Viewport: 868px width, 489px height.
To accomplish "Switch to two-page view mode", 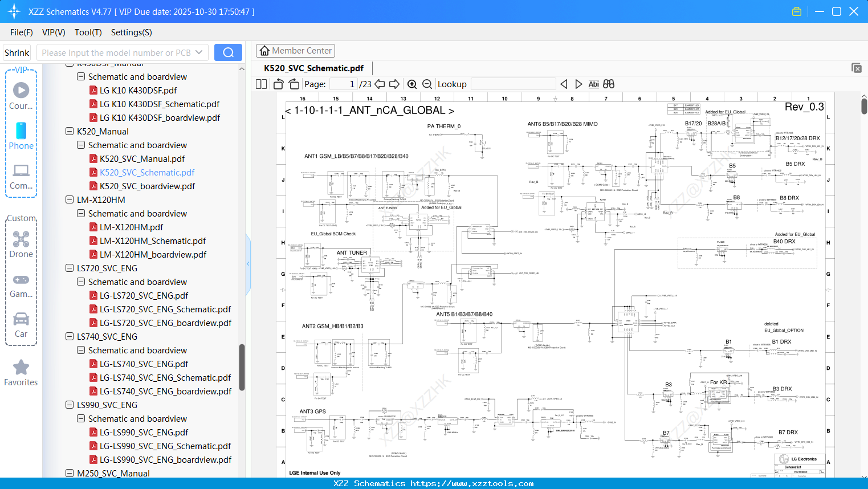I will [x=260, y=83].
